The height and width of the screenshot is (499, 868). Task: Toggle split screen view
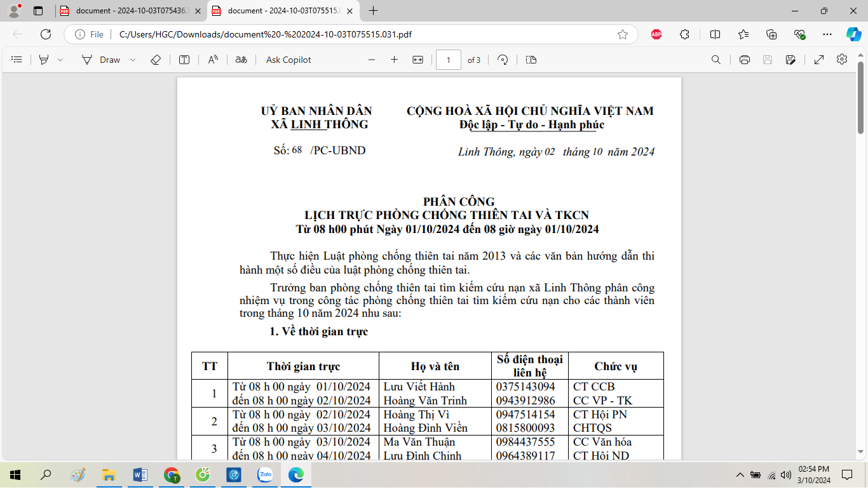[715, 34]
